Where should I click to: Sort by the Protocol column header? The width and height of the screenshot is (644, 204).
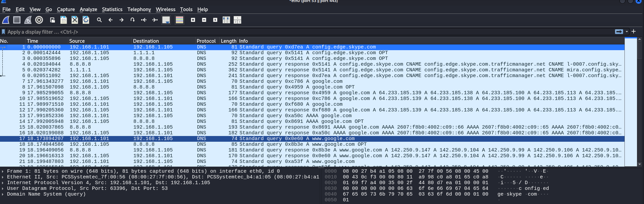[207, 41]
